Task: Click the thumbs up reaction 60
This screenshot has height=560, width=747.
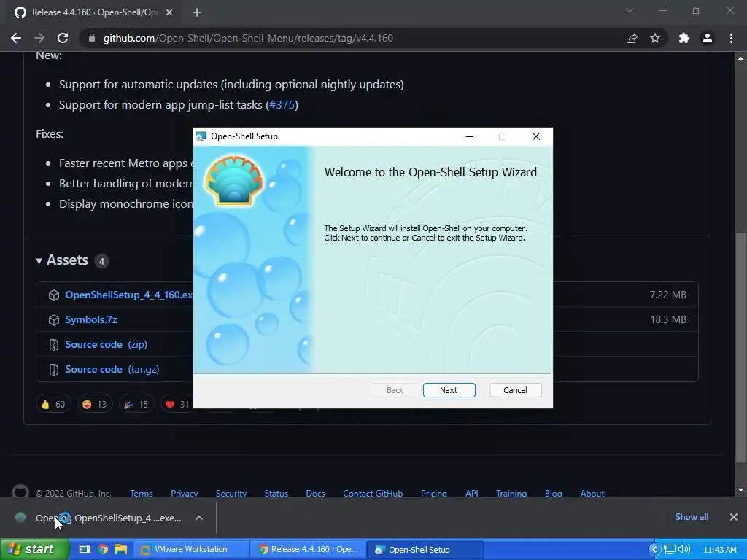Action: pyautogui.click(x=53, y=404)
